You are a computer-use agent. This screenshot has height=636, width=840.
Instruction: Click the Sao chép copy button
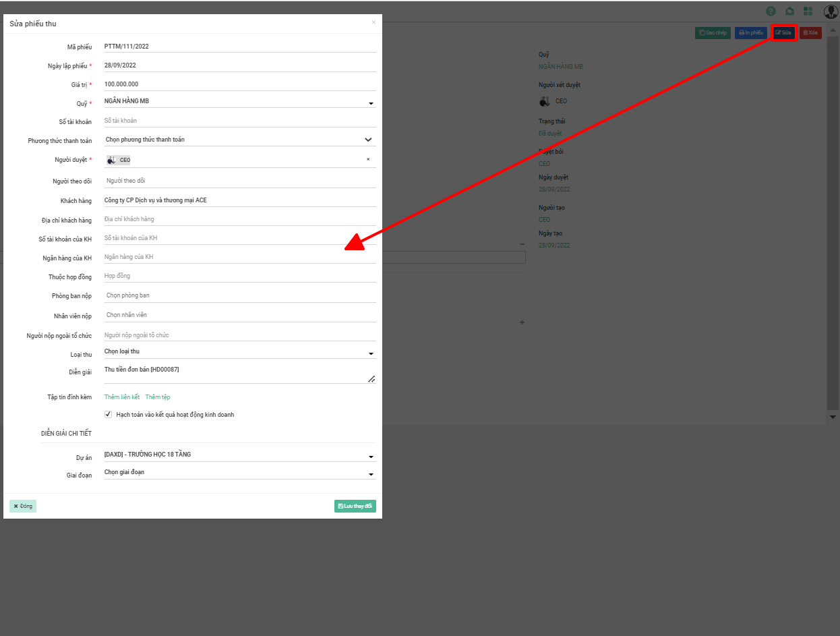(713, 32)
